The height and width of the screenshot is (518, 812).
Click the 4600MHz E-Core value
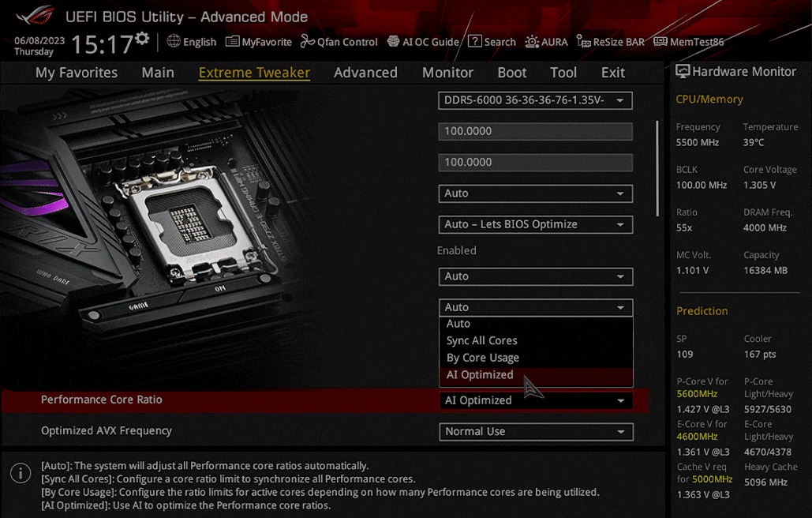[x=697, y=437]
